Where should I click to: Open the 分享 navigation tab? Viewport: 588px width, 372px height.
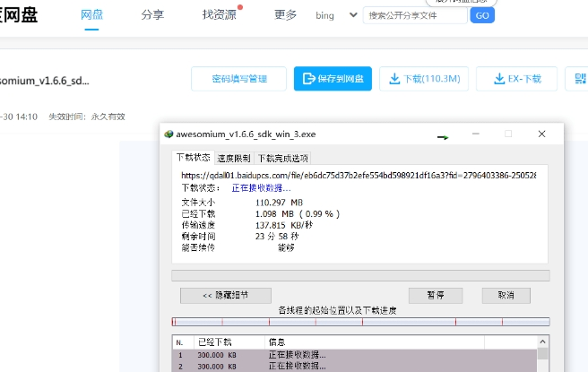pyautogui.click(x=152, y=15)
